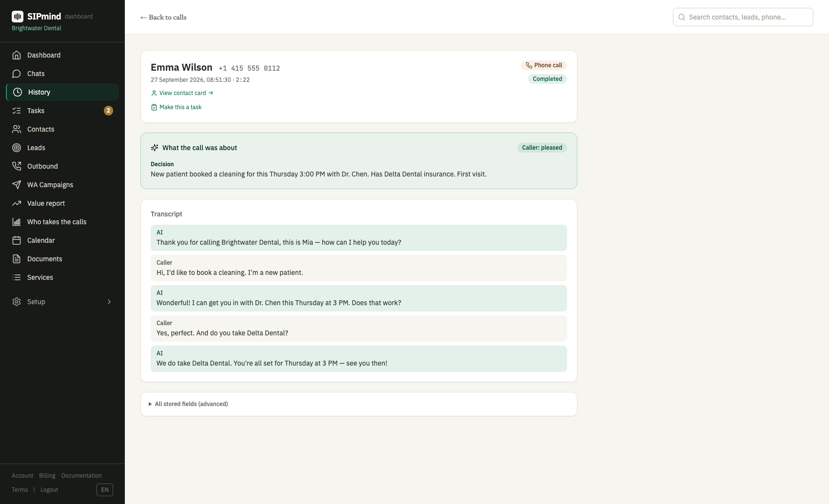Click Make this a task
Screen dimensions: 829x504
tap(177, 107)
